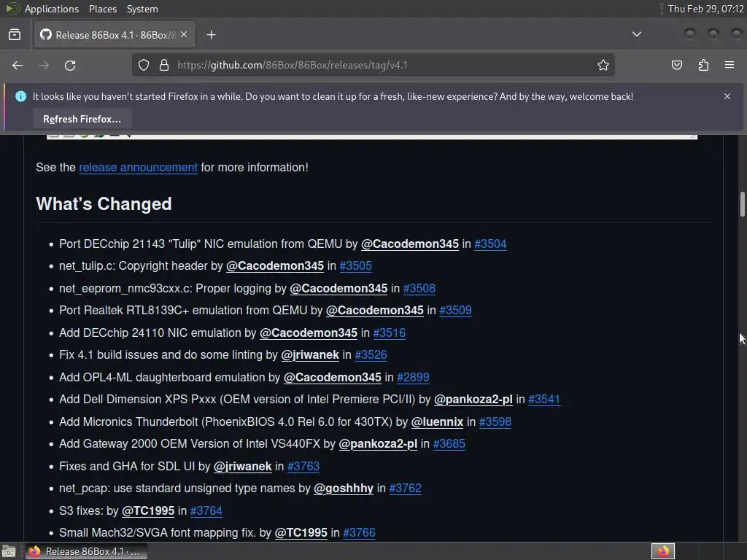Screen dimensions: 747x560
Task: Open pull request #3541
Action: coord(544,399)
